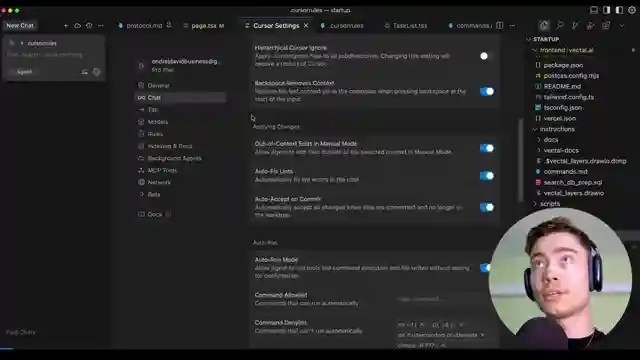Close the Cursor Settings tab

tap(306, 25)
